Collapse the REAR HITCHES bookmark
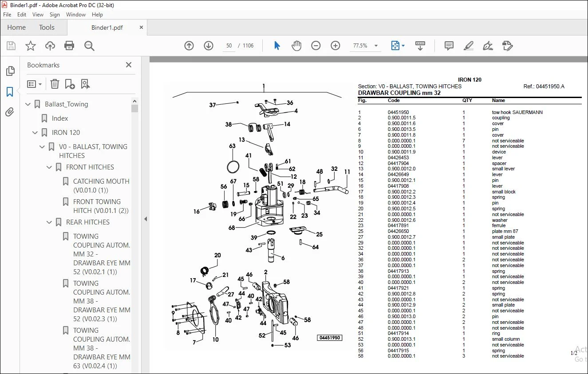The width and height of the screenshot is (588, 374). 50,222
